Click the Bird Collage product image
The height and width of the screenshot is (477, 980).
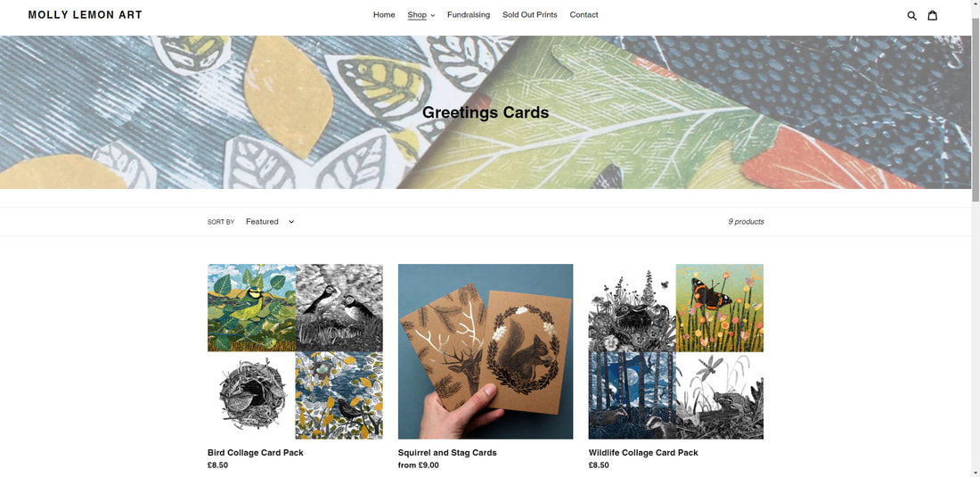295,351
